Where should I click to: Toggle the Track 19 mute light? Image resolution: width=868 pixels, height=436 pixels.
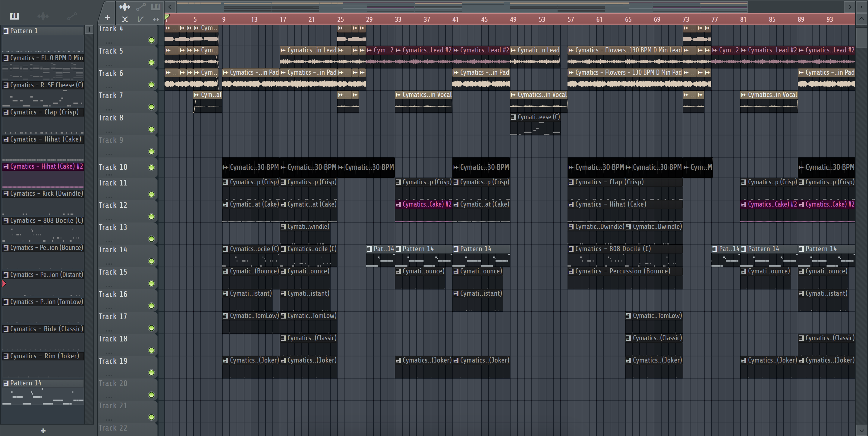click(152, 373)
